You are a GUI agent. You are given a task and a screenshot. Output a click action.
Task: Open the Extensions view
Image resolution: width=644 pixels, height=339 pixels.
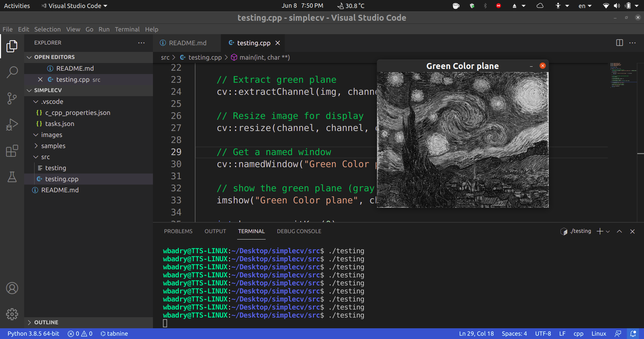tap(12, 151)
